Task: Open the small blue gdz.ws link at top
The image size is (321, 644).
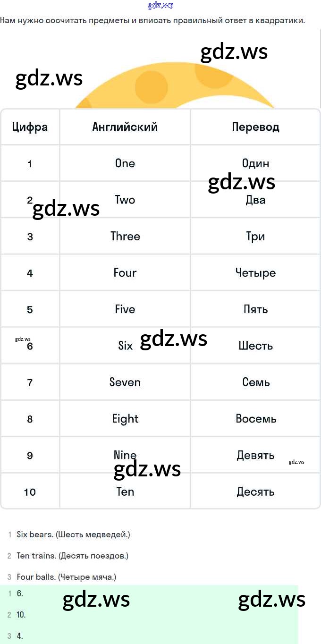Action: point(160,6)
